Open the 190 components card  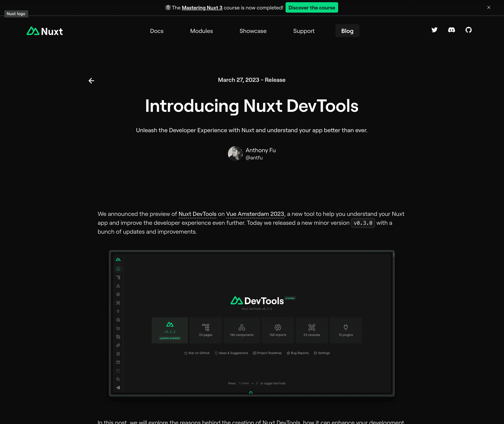tap(242, 330)
